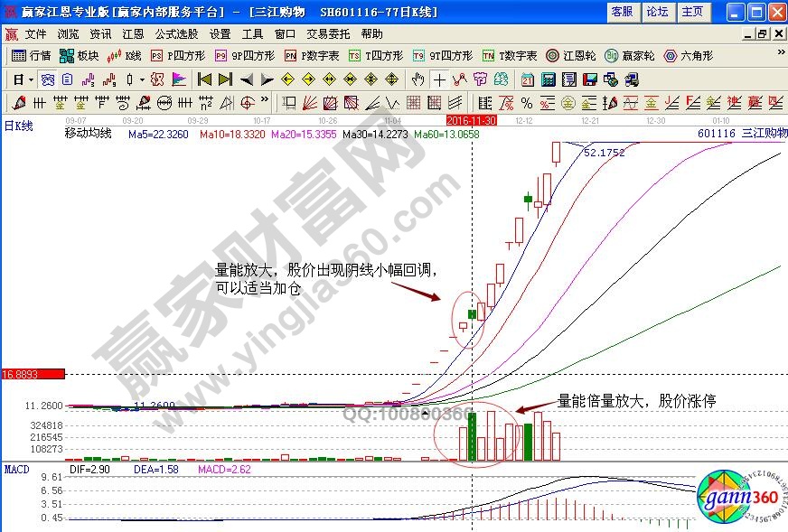
Task: Expand the 日 period dropdown arrow
Action: click(31, 79)
